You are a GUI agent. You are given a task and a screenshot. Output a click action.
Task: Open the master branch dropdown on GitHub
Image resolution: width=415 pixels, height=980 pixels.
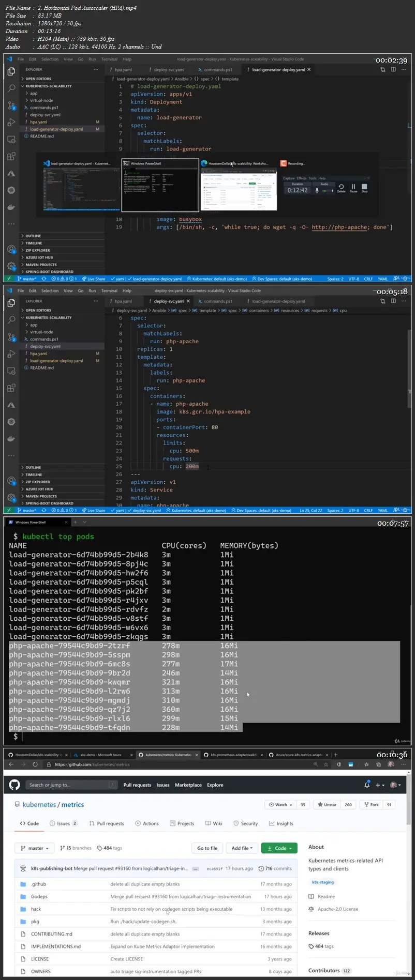[34, 848]
